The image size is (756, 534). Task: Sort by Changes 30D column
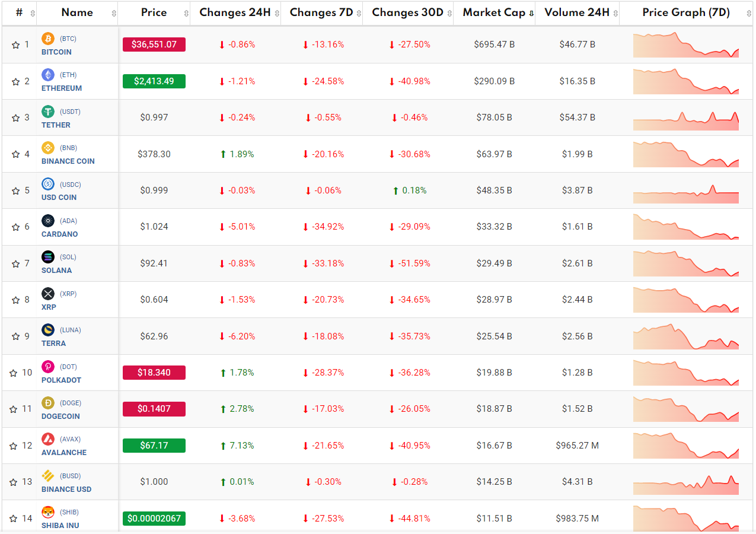pos(408,12)
